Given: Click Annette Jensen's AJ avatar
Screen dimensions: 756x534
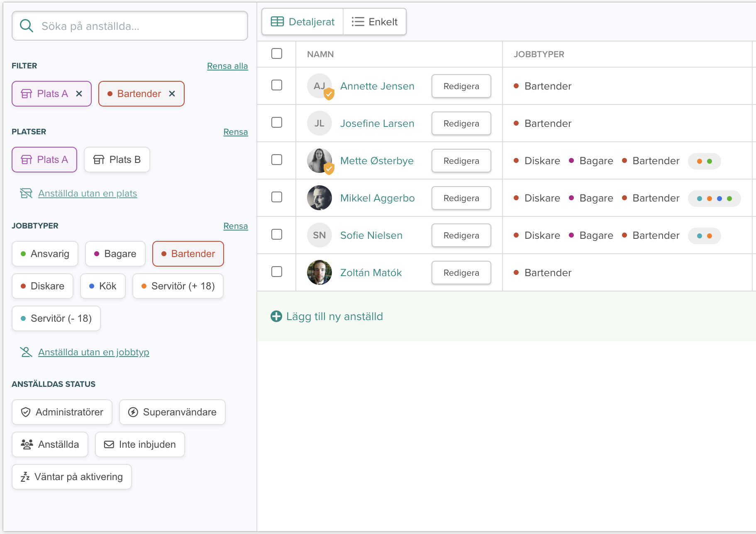Looking at the screenshot, I should coord(319,86).
